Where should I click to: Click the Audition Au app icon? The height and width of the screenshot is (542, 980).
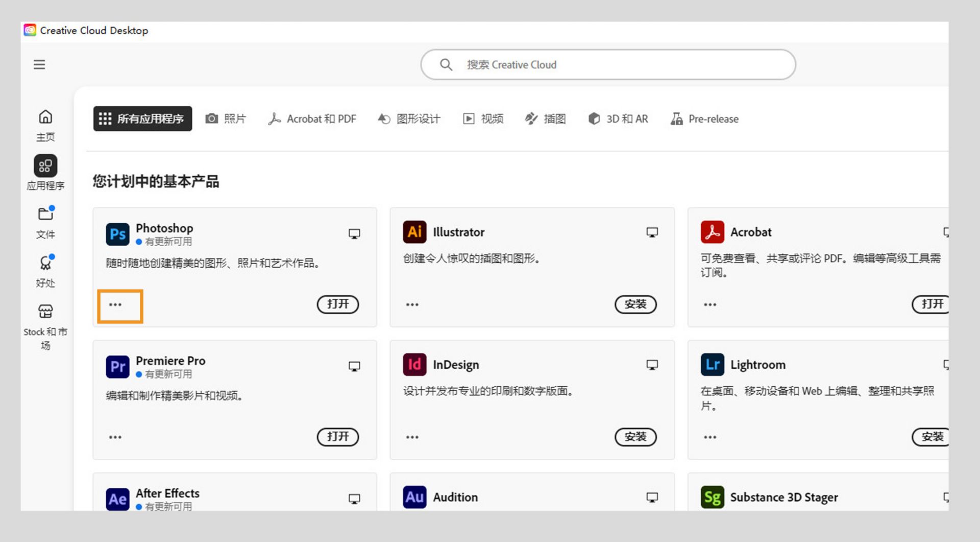click(414, 497)
